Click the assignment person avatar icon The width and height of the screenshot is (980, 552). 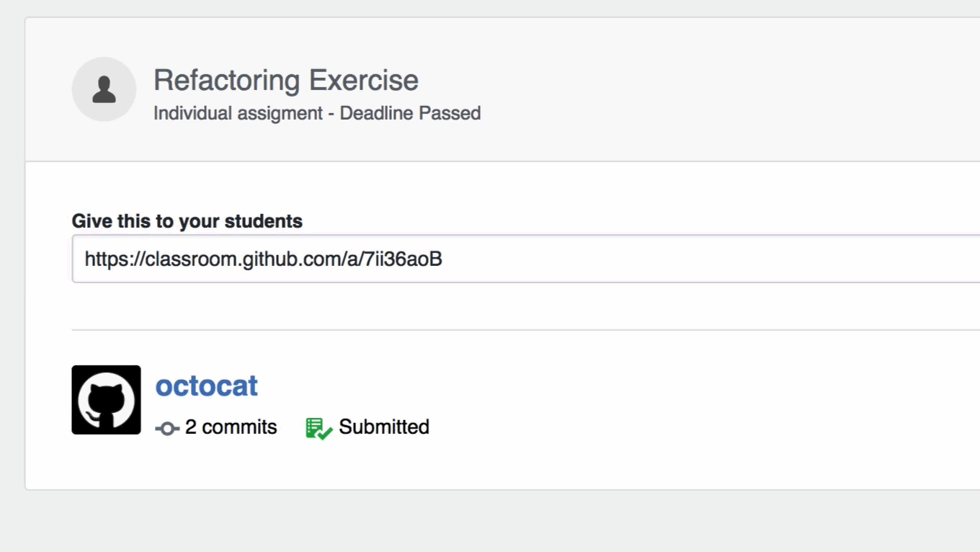pyautogui.click(x=104, y=89)
